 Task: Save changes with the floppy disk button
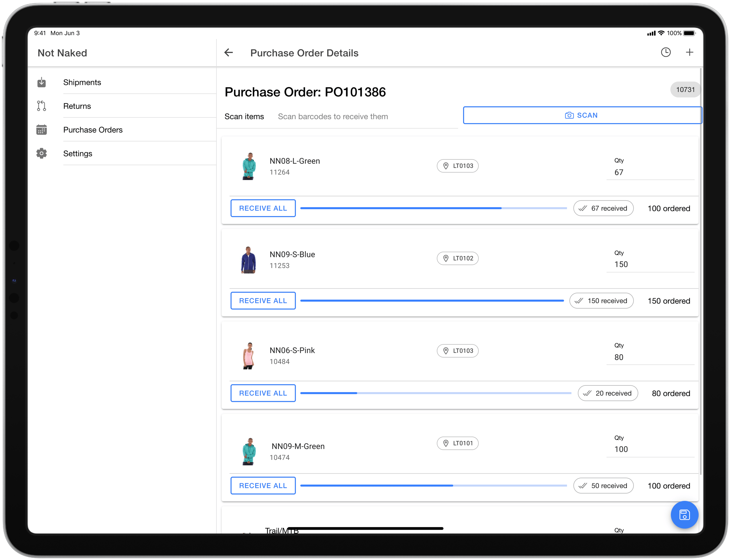click(x=684, y=515)
